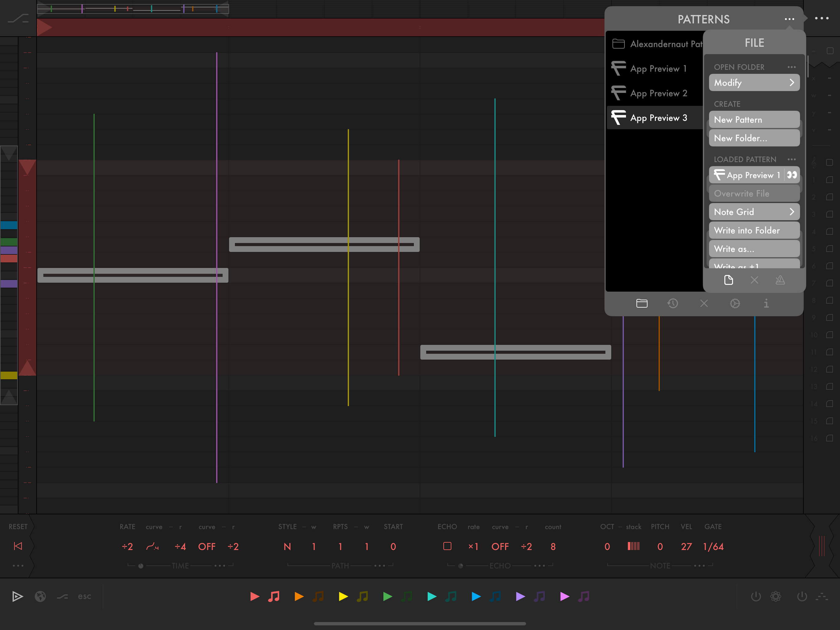Click the info icon in the Patterns panel

pyautogui.click(x=766, y=304)
